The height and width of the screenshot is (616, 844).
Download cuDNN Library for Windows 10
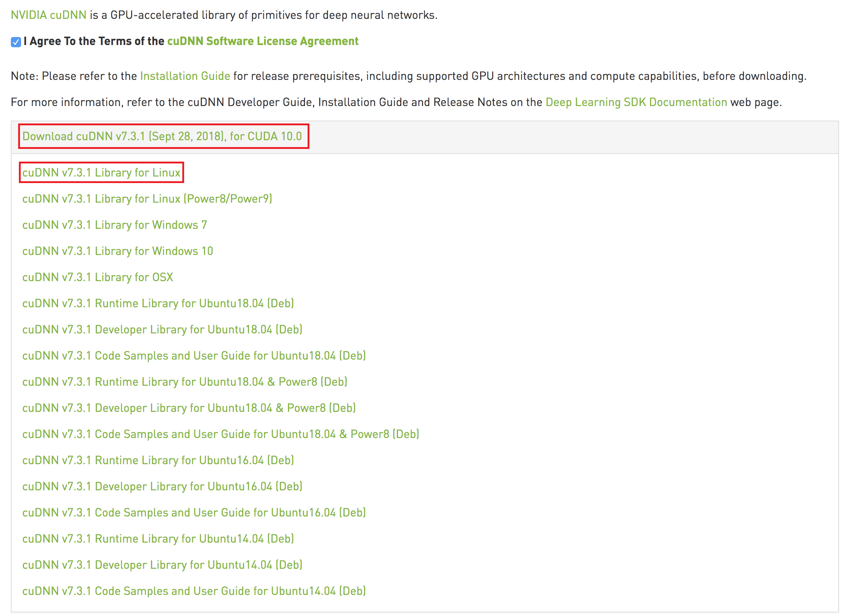click(x=117, y=251)
